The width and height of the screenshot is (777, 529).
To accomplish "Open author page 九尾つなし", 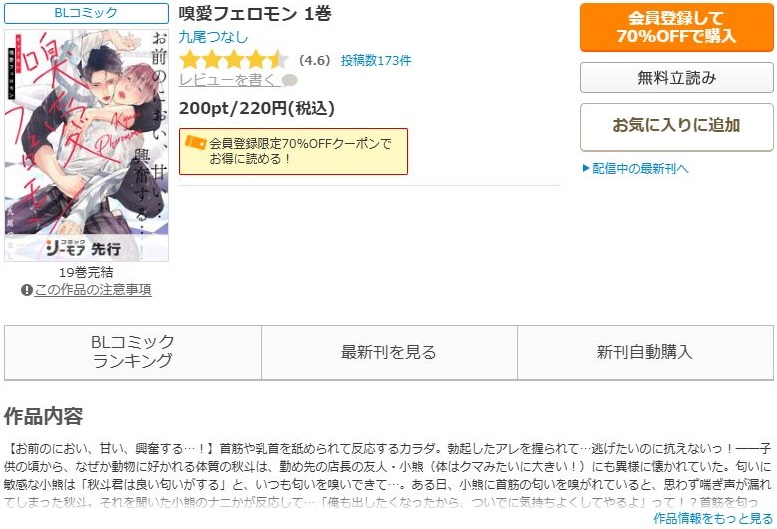I will coord(213,37).
